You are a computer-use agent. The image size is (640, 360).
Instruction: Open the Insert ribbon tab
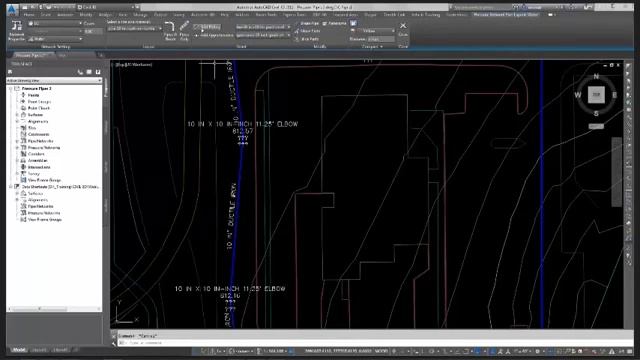coord(46,15)
